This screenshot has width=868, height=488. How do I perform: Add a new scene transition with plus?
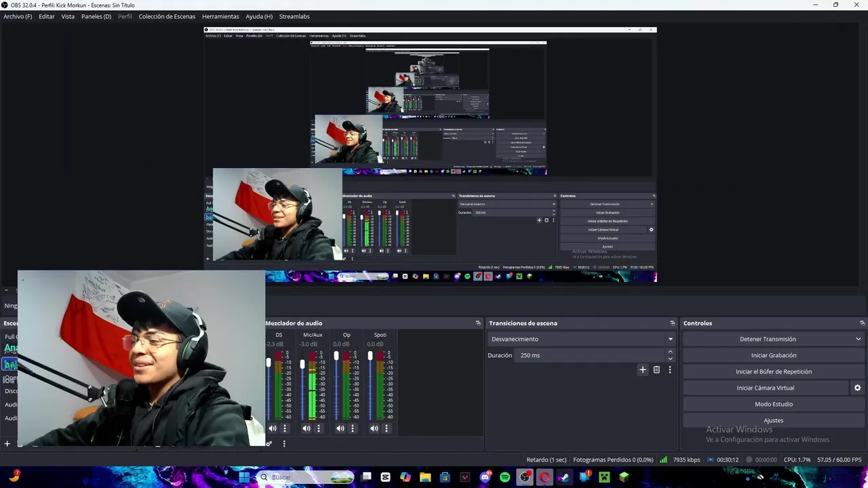(643, 370)
